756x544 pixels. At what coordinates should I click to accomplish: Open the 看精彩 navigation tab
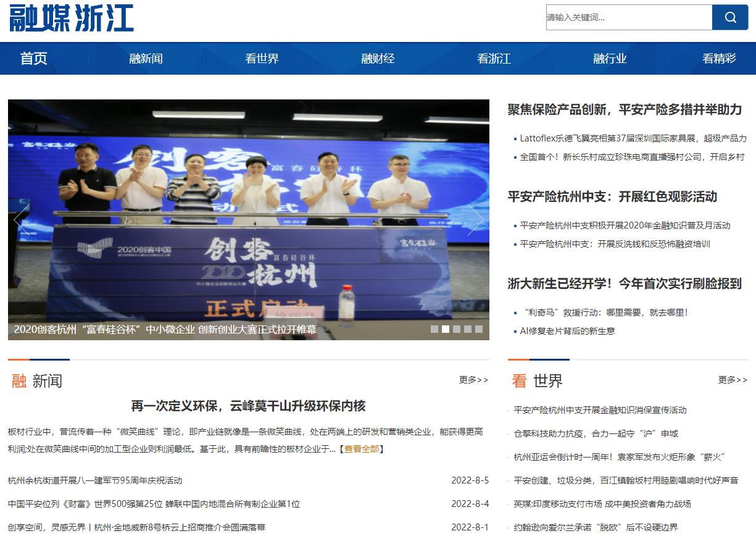[x=719, y=59]
